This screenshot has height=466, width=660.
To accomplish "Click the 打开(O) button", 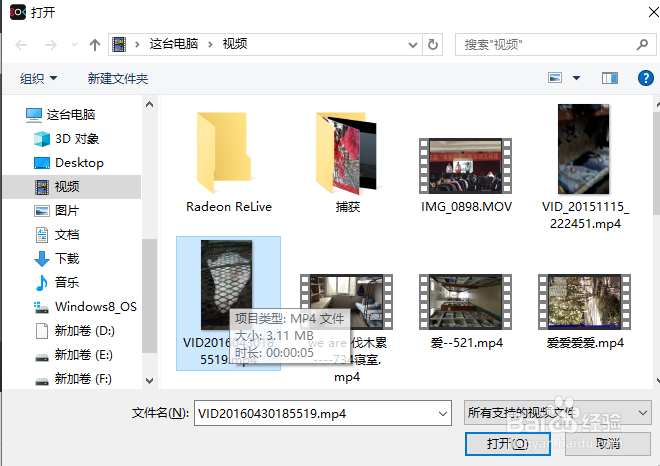I will [x=508, y=443].
